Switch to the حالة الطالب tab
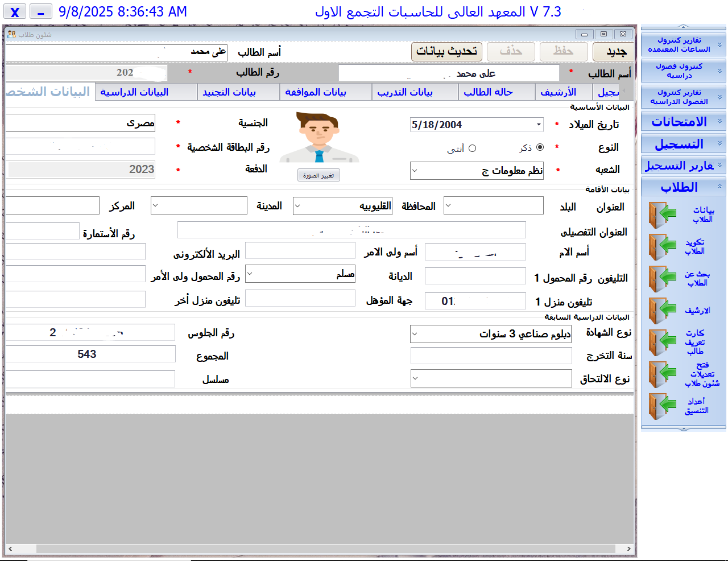Image resolution: width=728 pixels, height=561 pixels. tap(488, 92)
